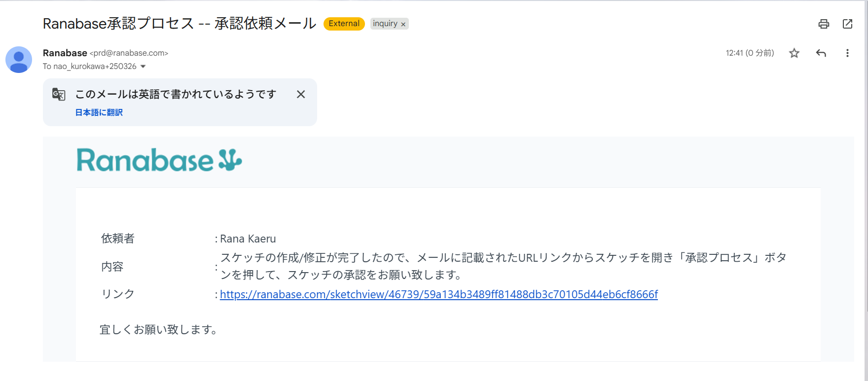This screenshot has width=868, height=381.
Task: Click the sender name Ranabase
Action: (x=65, y=53)
